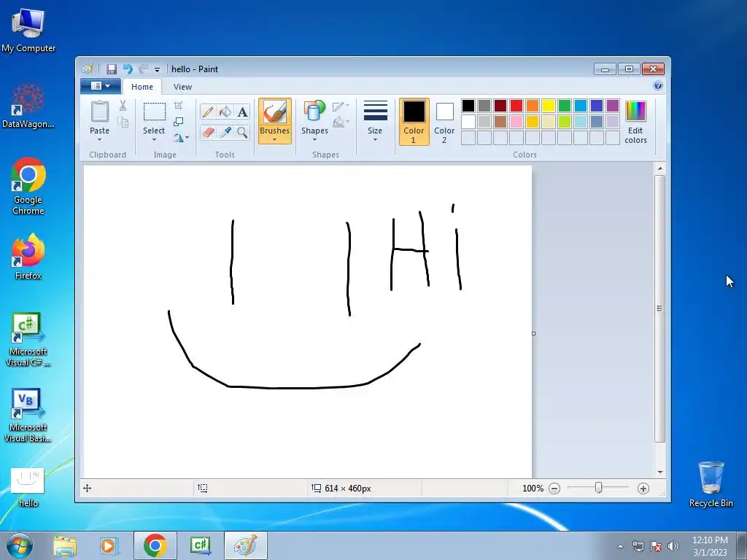Pick the red color swatch

point(516,106)
